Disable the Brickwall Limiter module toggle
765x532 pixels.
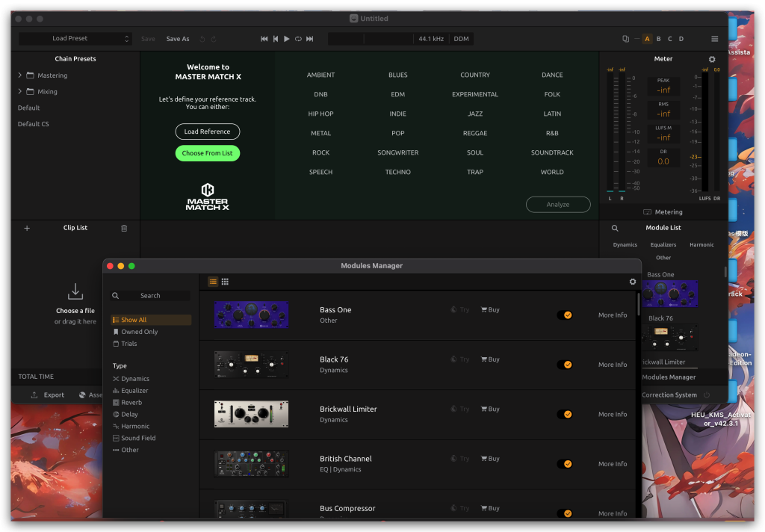565,415
